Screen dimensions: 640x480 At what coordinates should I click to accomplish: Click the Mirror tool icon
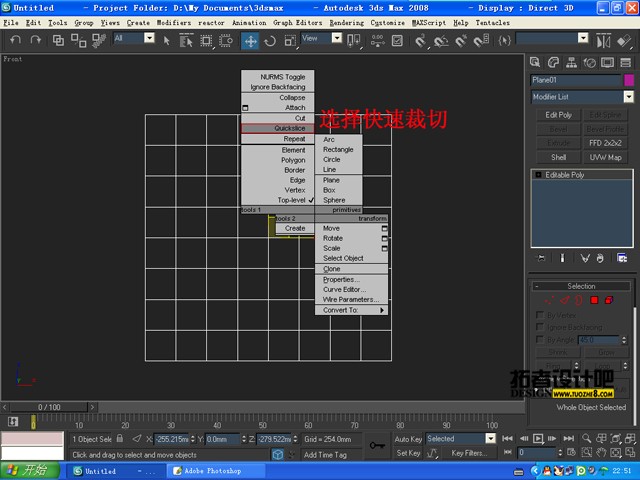pyautogui.click(x=603, y=41)
